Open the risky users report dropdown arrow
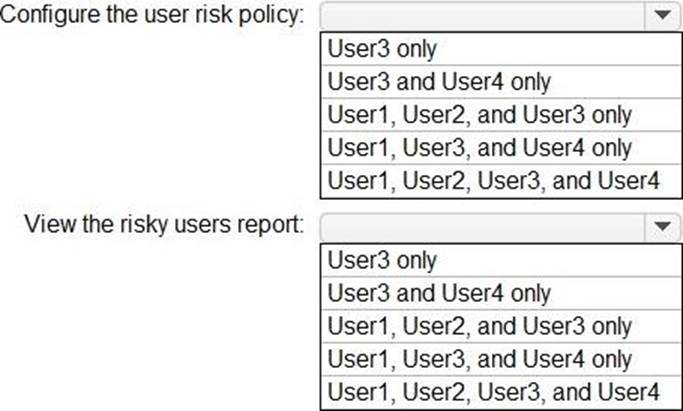The image size is (683, 411). [x=661, y=227]
